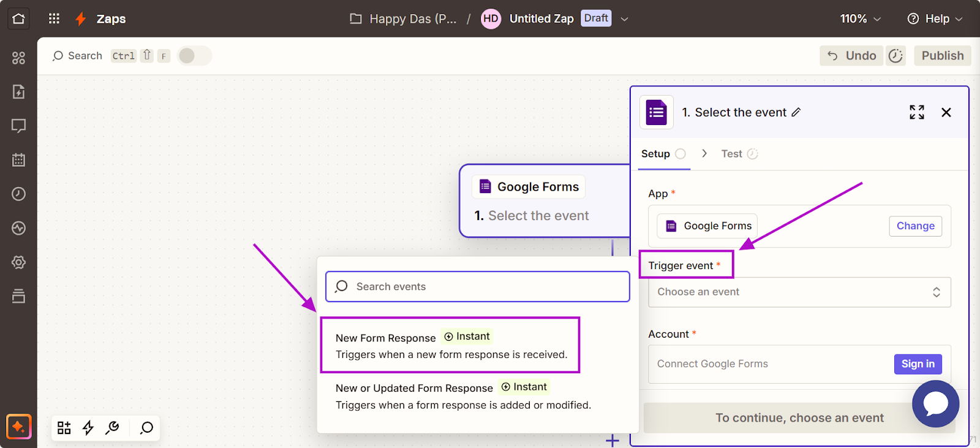Select the Google Forms step card
This screenshot has width=980, height=448.
[545, 201]
